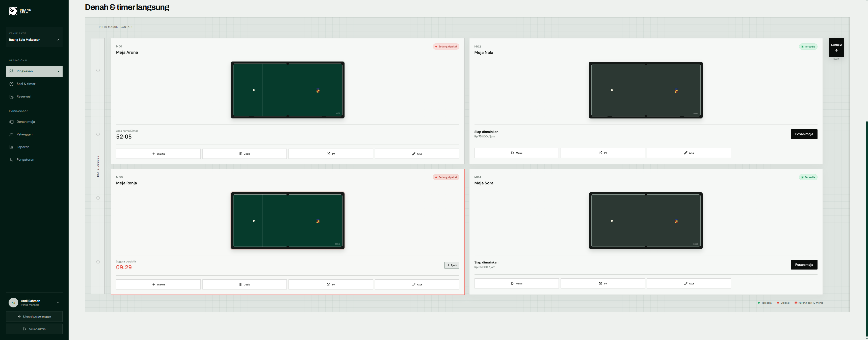Click the Meja Sora pool table graphic
This screenshot has width=868, height=340.
click(646, 221)
